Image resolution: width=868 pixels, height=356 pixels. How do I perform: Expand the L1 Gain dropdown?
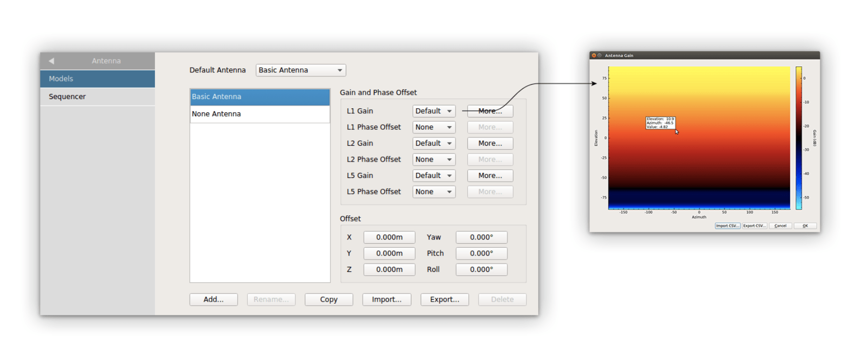point(433,111)
